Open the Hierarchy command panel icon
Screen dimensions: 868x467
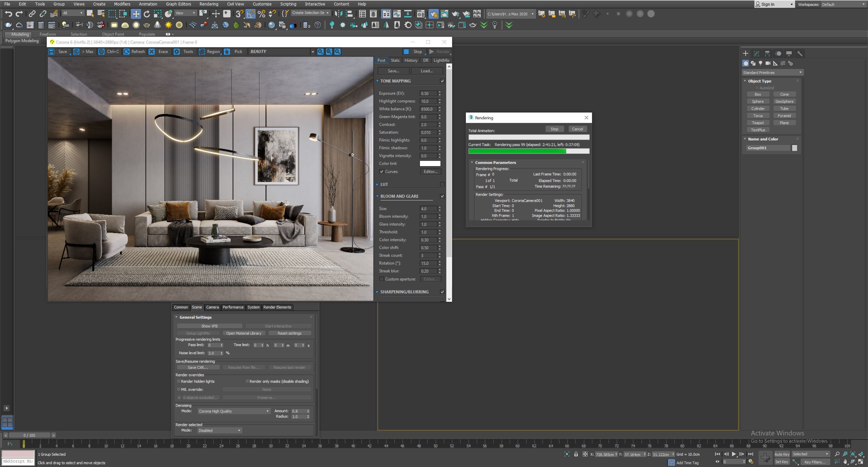coord(767,54)
